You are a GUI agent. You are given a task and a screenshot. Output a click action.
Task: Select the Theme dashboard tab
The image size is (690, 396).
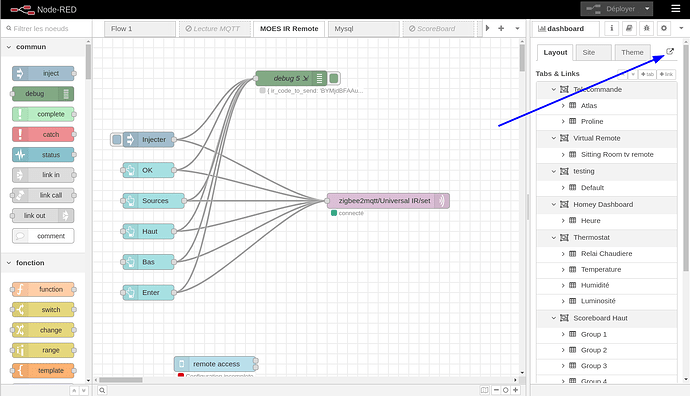pos(632,52)
